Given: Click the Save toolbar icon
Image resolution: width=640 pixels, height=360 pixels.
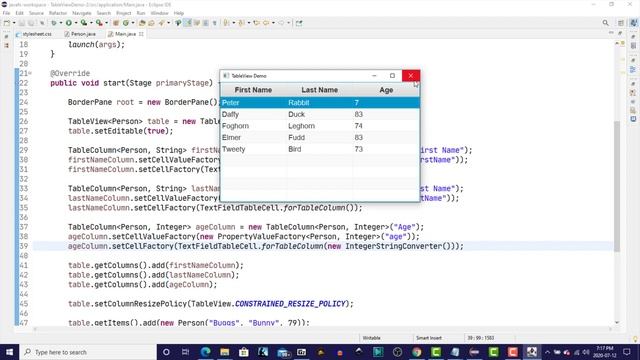Looking at the screenshot, I should [22, 23].
